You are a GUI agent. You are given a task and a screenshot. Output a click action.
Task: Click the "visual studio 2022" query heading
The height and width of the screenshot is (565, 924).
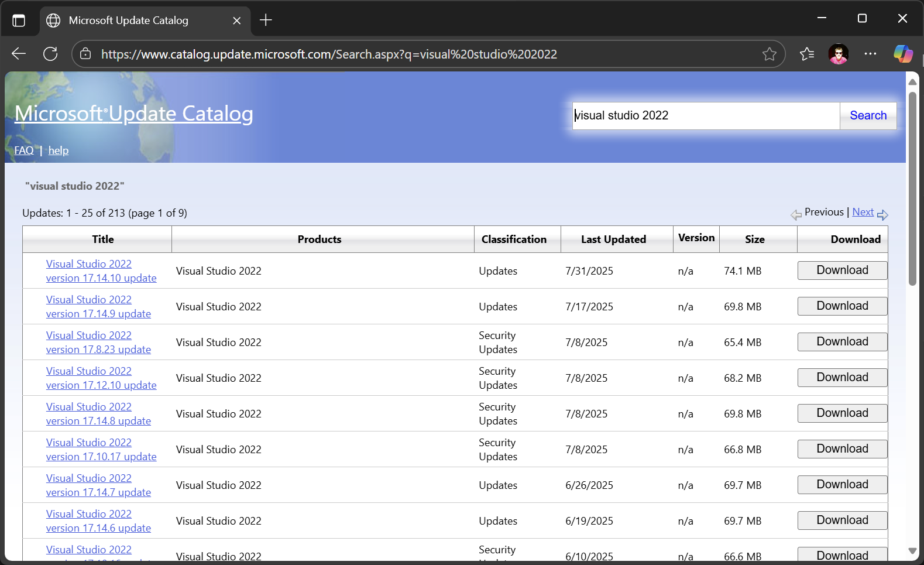(x=75, y=186)
